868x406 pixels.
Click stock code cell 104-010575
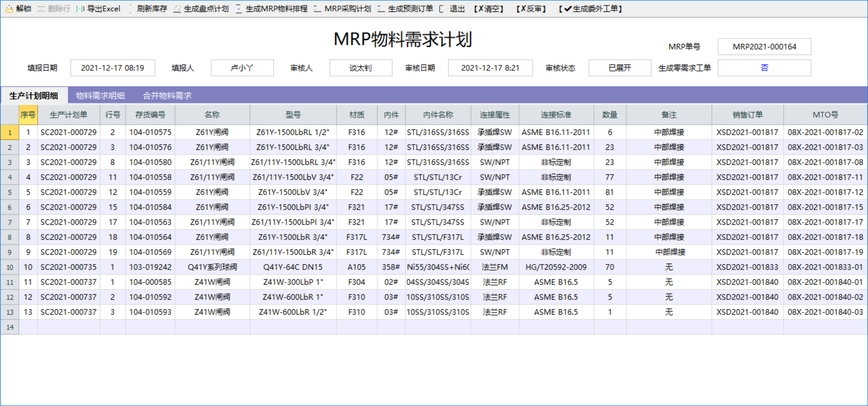[150, 132]
